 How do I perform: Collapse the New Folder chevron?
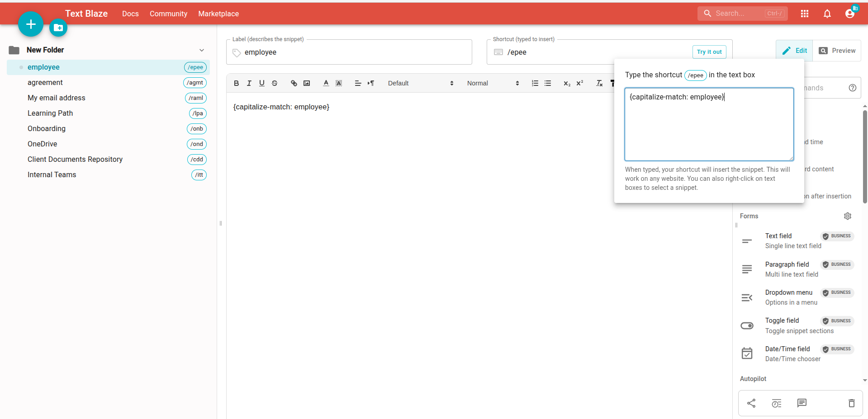point(202,50)
